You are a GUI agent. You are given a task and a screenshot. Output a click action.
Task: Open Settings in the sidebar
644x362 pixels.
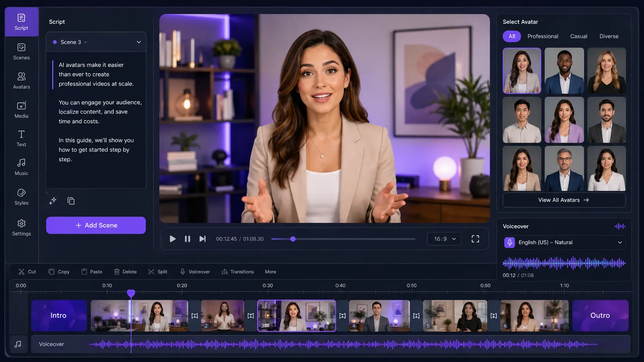(21, 228)
